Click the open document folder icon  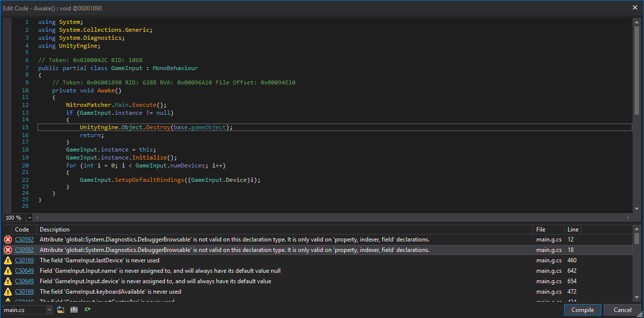point(60,309)
